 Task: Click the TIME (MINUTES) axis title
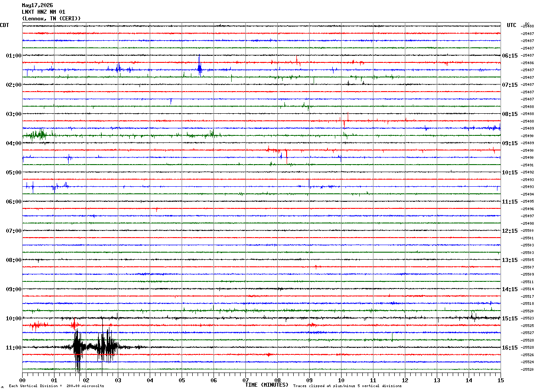(267, 385)
